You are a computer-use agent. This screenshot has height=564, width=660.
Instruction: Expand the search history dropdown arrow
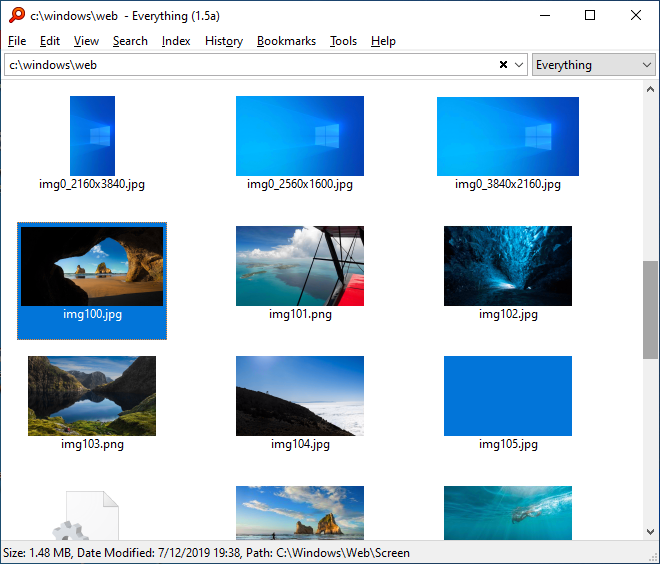click(519, 65)
